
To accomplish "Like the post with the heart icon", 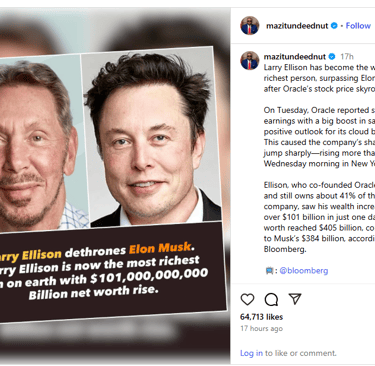I will coord(247,299).
